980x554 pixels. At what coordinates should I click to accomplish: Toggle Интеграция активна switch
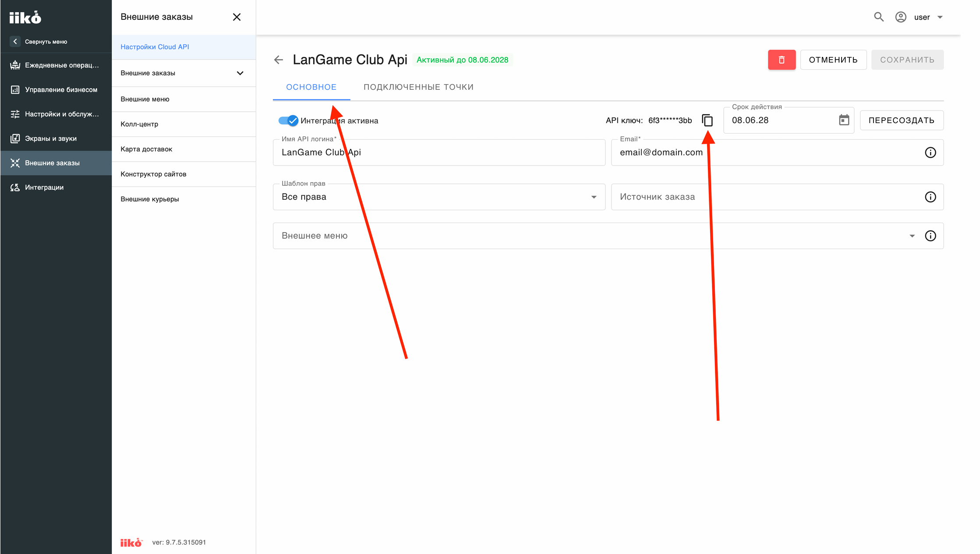288,120
